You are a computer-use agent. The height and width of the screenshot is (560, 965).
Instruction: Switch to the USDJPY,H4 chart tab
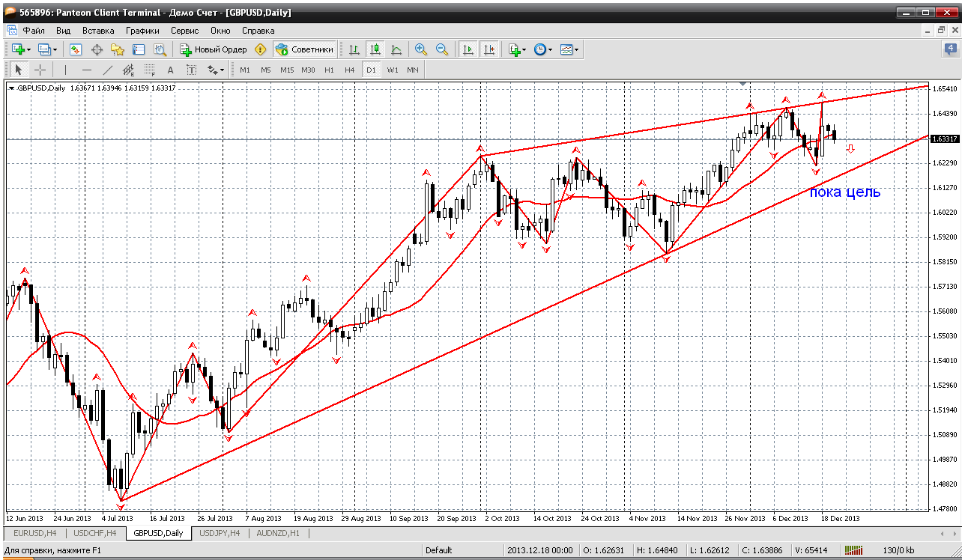click(x=219, y=533)
